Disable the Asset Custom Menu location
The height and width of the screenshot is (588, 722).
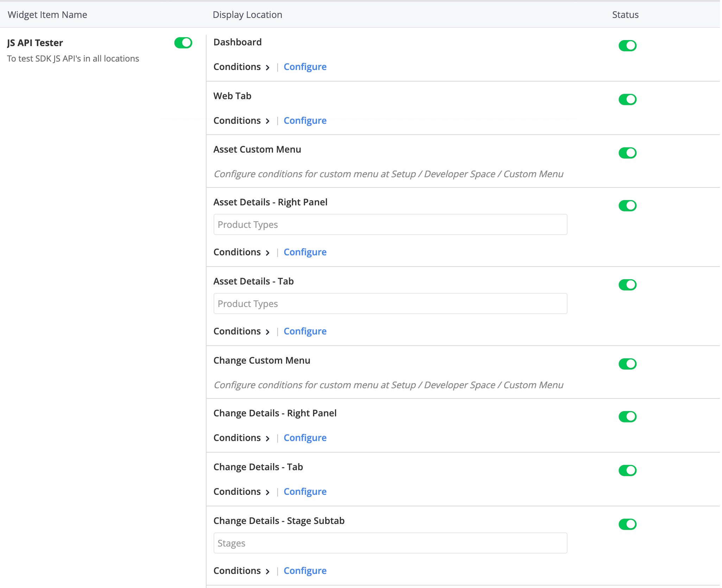(627, 153)
